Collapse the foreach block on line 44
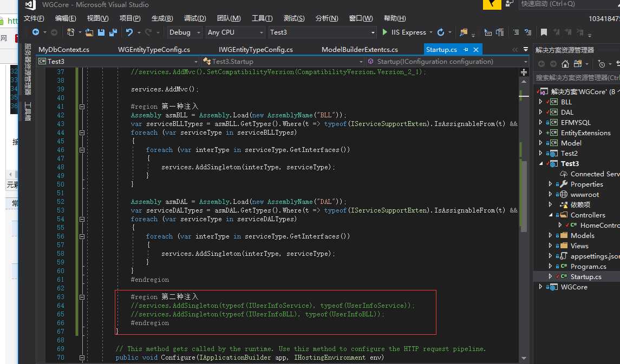 coord(82,133)
